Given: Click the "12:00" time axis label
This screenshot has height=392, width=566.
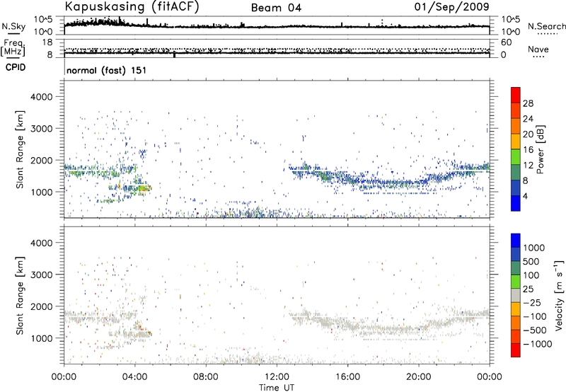Looking at the screenshot, I should (x=277, y=377).
